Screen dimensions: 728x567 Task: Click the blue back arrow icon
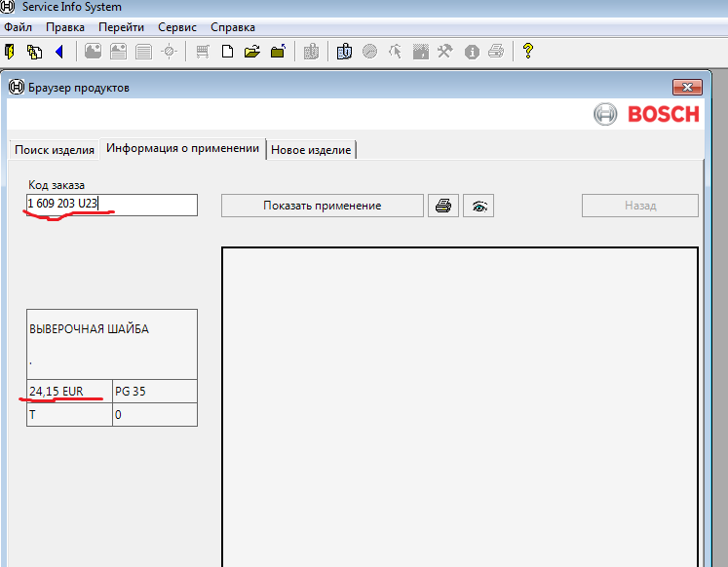[59, 52]
